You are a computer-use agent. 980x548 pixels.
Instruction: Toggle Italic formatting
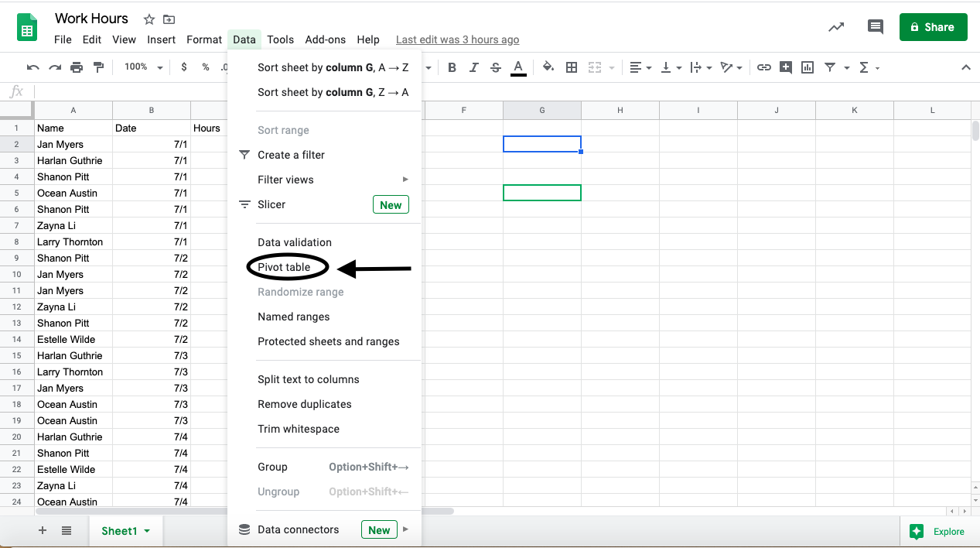tap(474, 67)
